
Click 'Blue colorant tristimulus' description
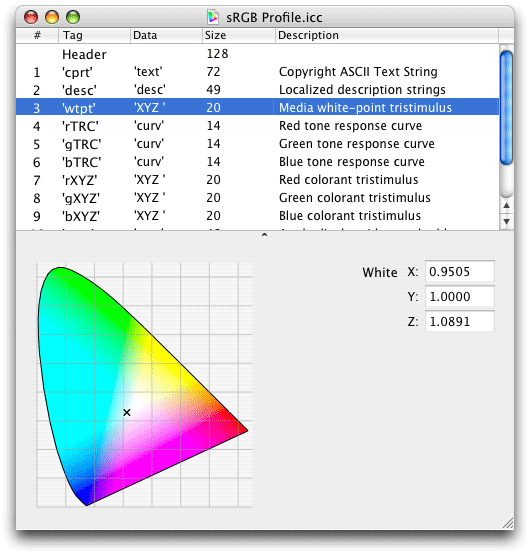[x=350, y=216]
